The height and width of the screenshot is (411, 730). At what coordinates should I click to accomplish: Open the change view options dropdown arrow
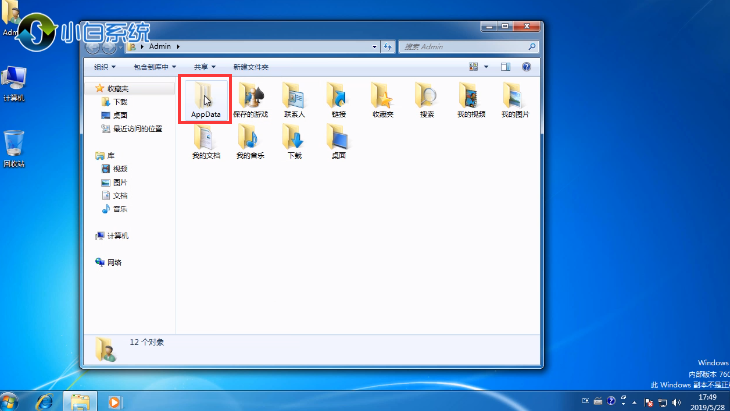tap(487, 66)
